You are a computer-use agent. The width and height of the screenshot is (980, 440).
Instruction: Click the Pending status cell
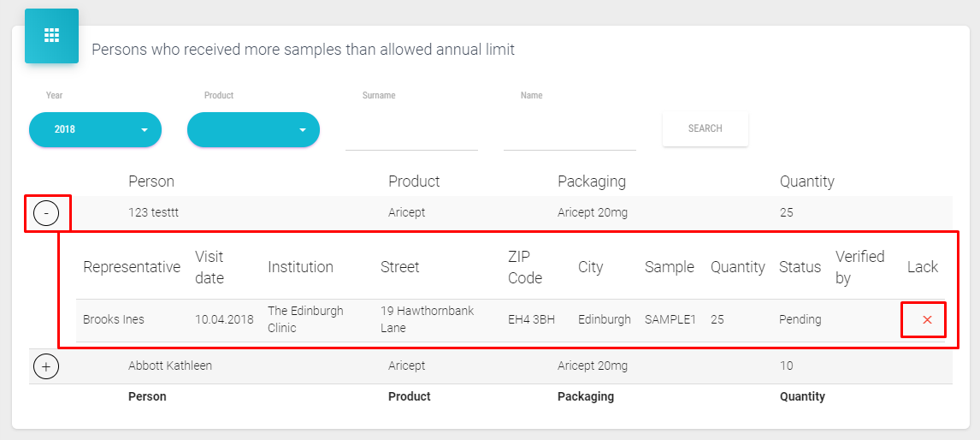tap(800, 319)
